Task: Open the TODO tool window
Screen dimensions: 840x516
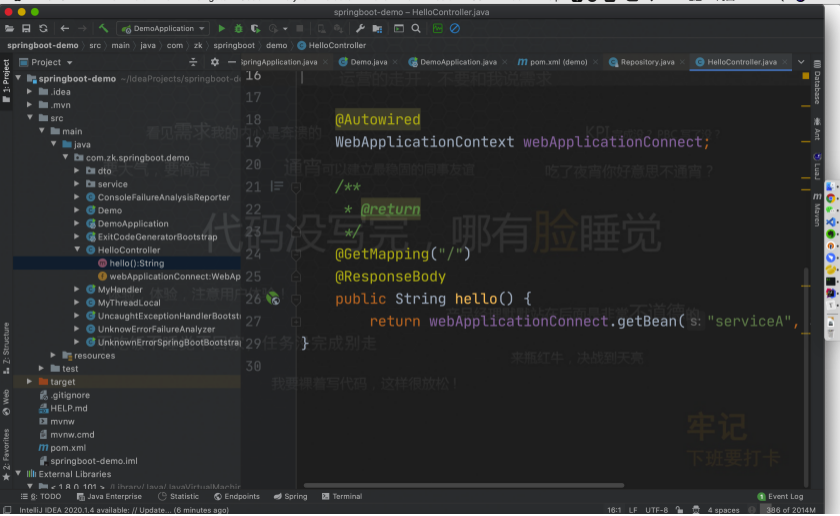Action: pos(41,497)
